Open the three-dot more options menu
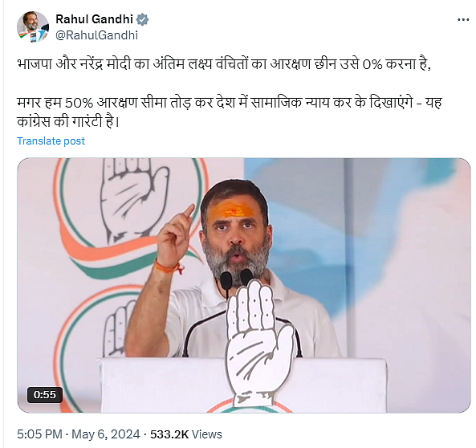 [463, 20]
